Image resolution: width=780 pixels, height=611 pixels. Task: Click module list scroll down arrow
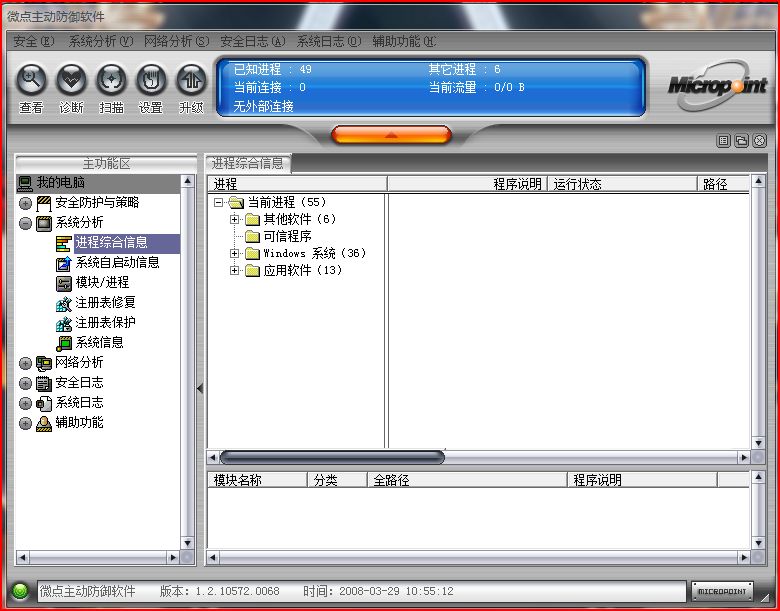[x=758, y=542]
